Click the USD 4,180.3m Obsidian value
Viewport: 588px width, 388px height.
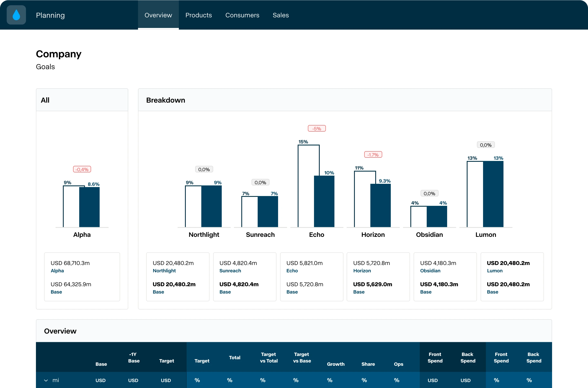[x=438, y=263]
